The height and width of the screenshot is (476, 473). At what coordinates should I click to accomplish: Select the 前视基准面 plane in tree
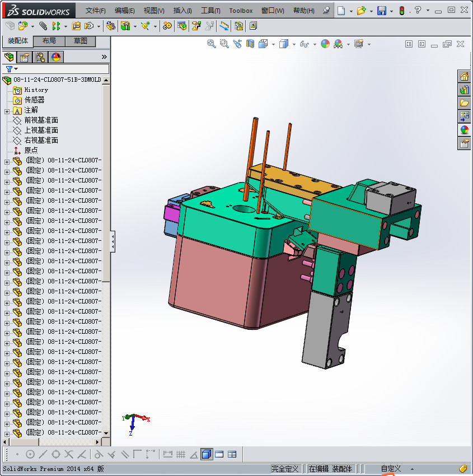click(x=41, y=120)
